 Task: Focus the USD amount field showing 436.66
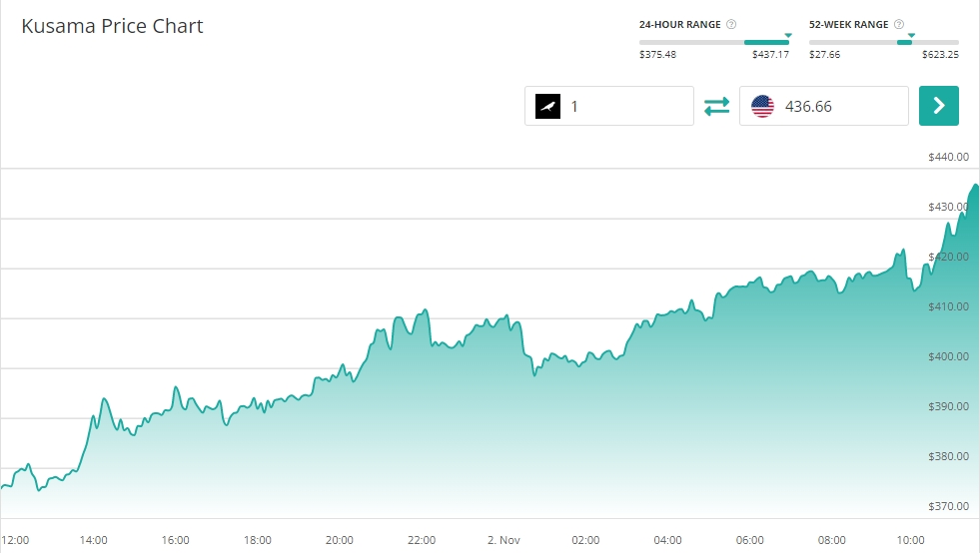[839, 106]
